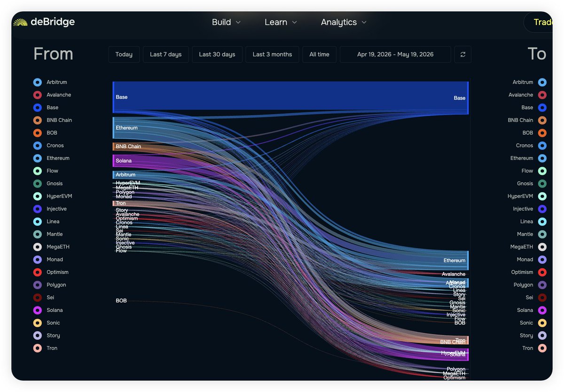
Task: Click Optimism ring icon in To list
Action: [542, 272]
